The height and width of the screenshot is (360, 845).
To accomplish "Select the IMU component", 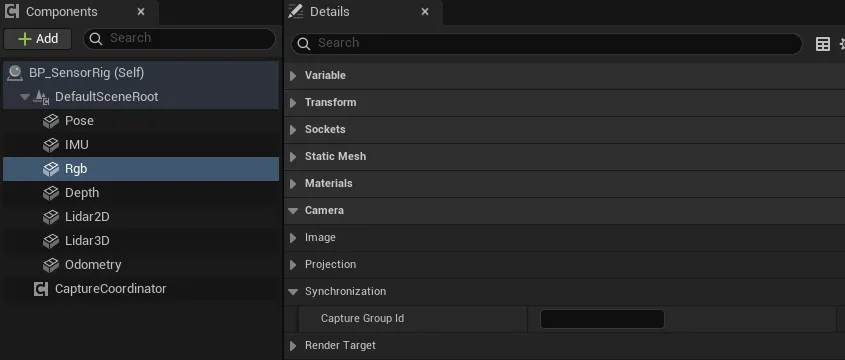I will [x=141, y=145].
